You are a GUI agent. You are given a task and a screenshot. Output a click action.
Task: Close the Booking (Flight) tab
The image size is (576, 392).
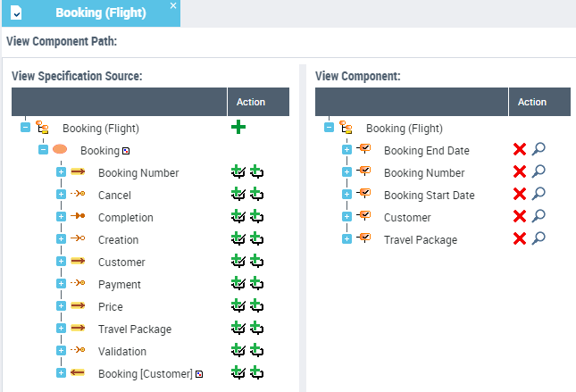tap(173, 6)
